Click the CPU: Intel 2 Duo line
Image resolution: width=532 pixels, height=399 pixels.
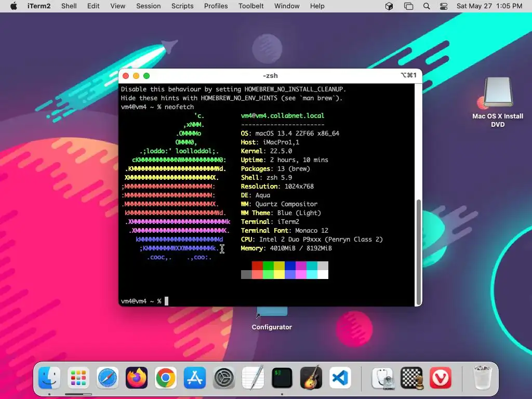point(312,239)
